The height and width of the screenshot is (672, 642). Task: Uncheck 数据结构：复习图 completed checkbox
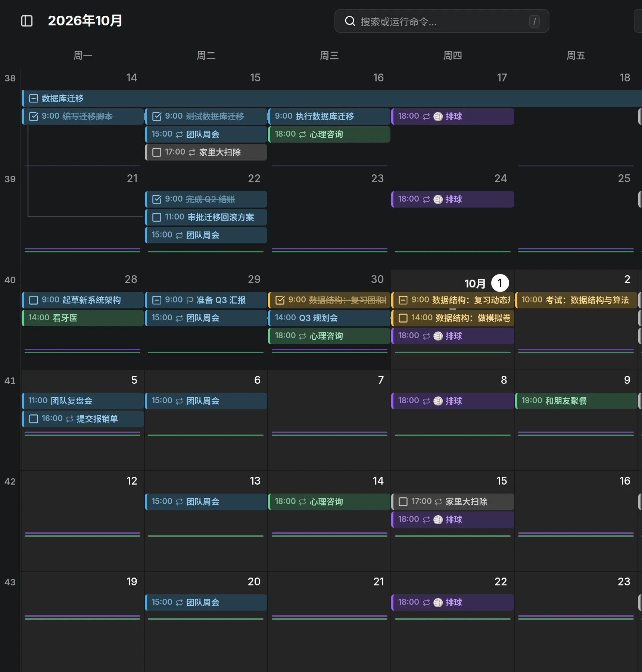280,300
